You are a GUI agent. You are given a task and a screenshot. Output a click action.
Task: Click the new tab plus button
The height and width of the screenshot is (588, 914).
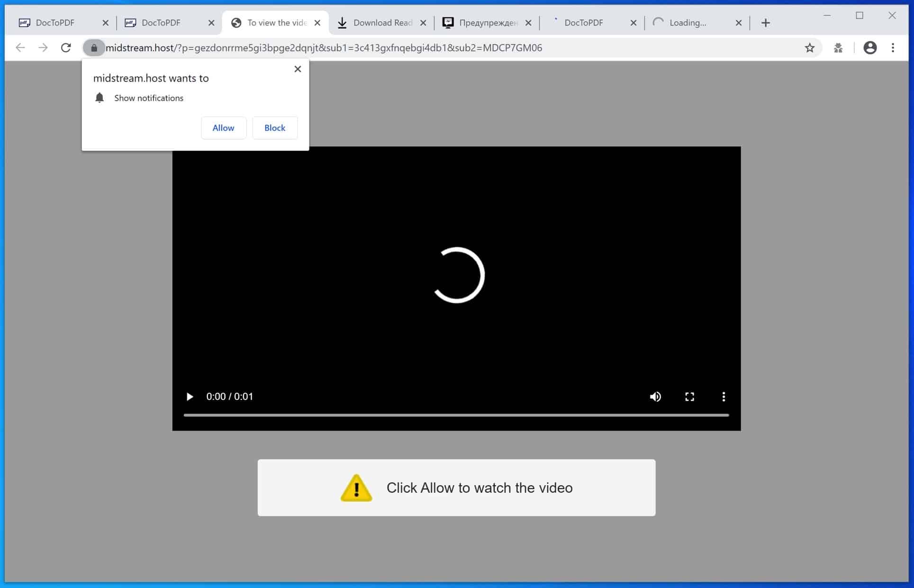(766, 22)
